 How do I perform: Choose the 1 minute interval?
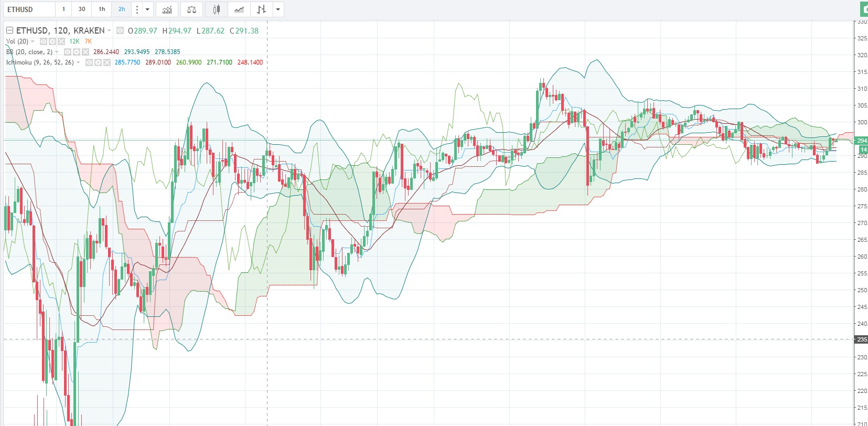pos(63,9)
